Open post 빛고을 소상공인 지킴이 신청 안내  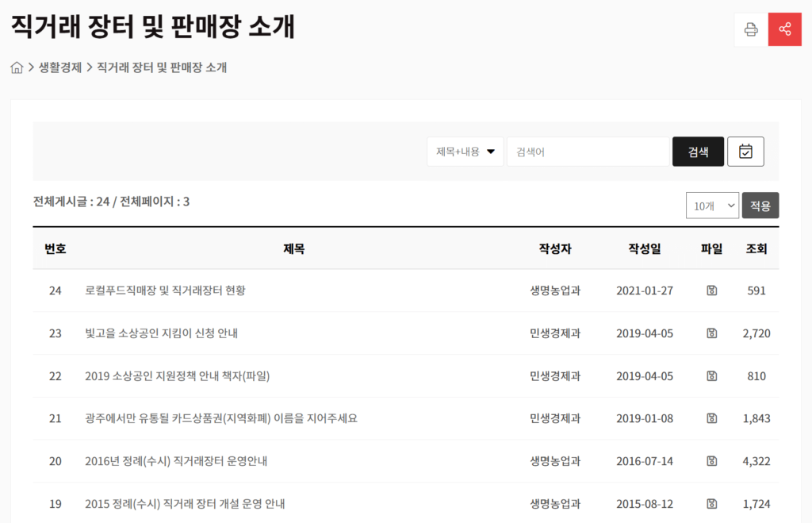(x=161, y=333)
